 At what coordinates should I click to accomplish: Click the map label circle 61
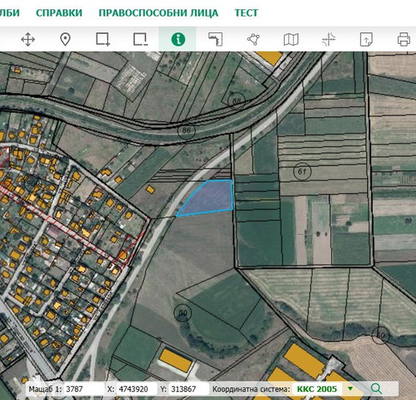click(x=302, y=172)
